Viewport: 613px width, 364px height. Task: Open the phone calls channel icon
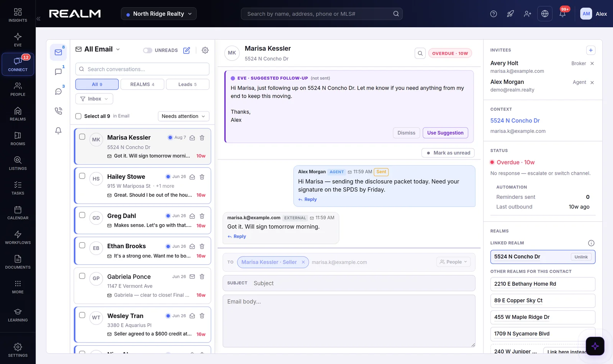point(58,111)
